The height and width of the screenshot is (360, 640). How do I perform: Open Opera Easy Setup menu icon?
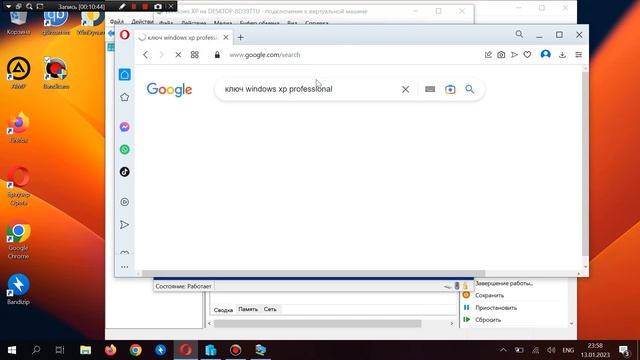pyautogui.click(x=579, y=55)
